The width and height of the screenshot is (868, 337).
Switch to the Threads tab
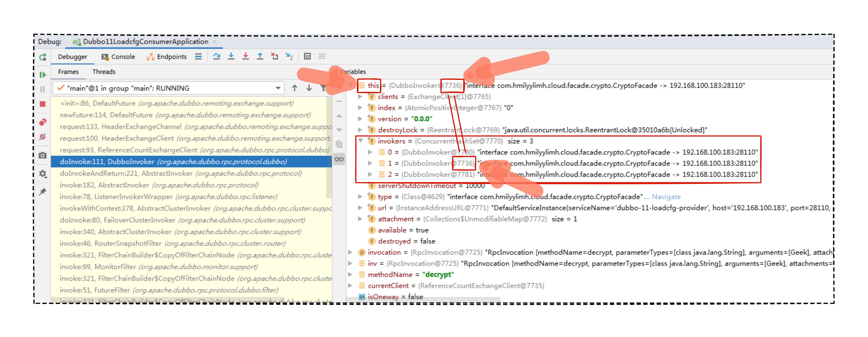point(104,72)
